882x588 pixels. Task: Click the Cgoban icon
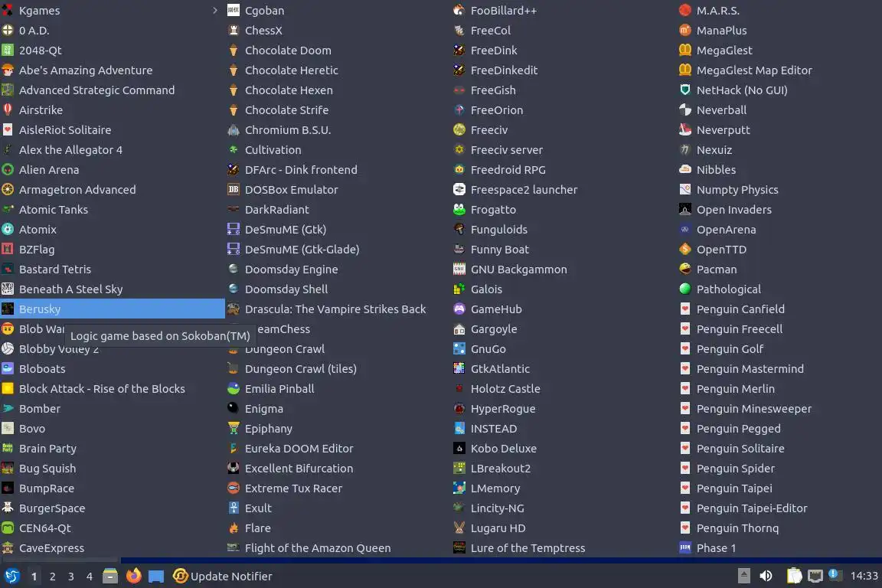[234, 10]
